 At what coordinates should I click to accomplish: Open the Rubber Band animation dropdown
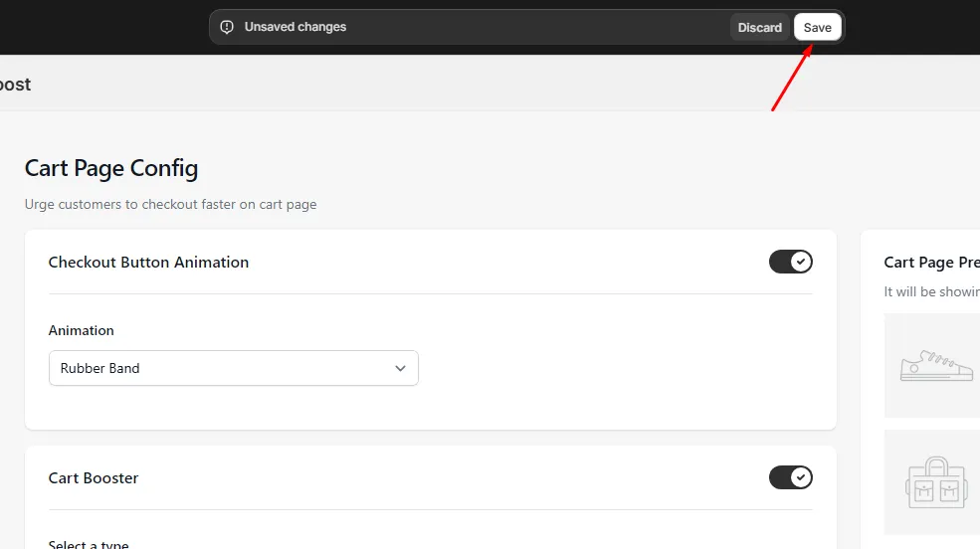click(234, 369)
